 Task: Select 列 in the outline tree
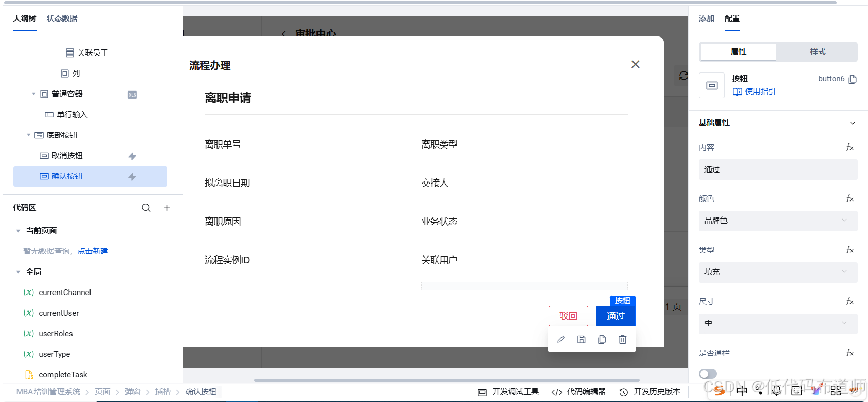[x=76, y=74]
